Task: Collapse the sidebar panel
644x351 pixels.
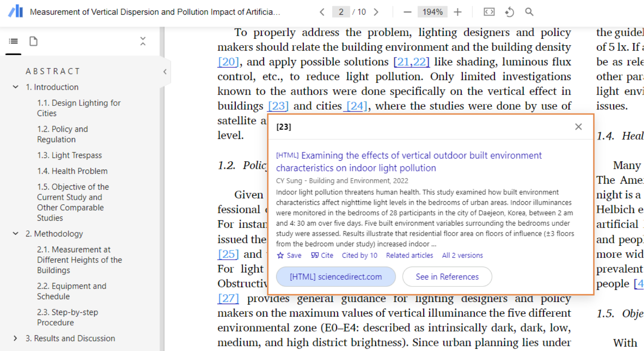Action: click(164, 72)
